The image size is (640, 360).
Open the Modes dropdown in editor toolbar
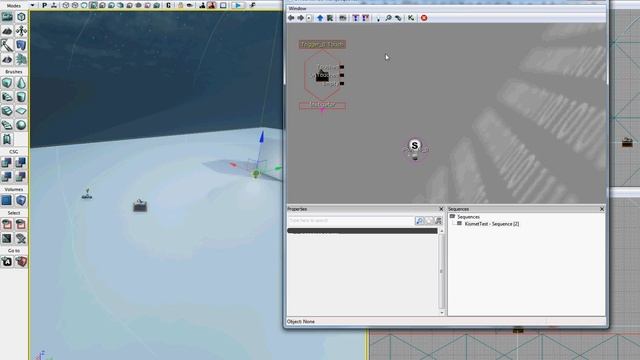pos(32,5)
